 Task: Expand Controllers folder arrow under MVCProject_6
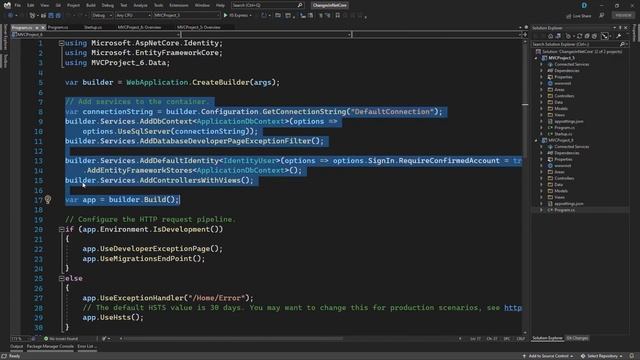542,178
